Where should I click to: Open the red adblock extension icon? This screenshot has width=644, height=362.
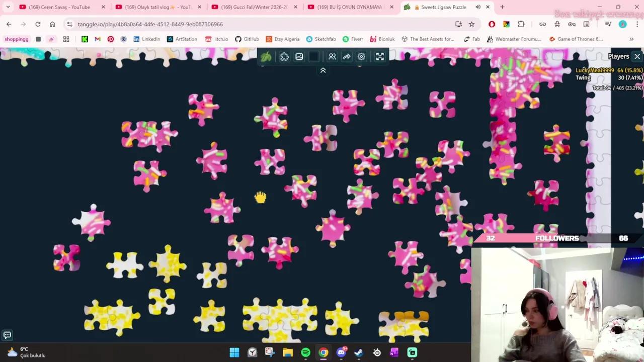[x=492, y=24]
